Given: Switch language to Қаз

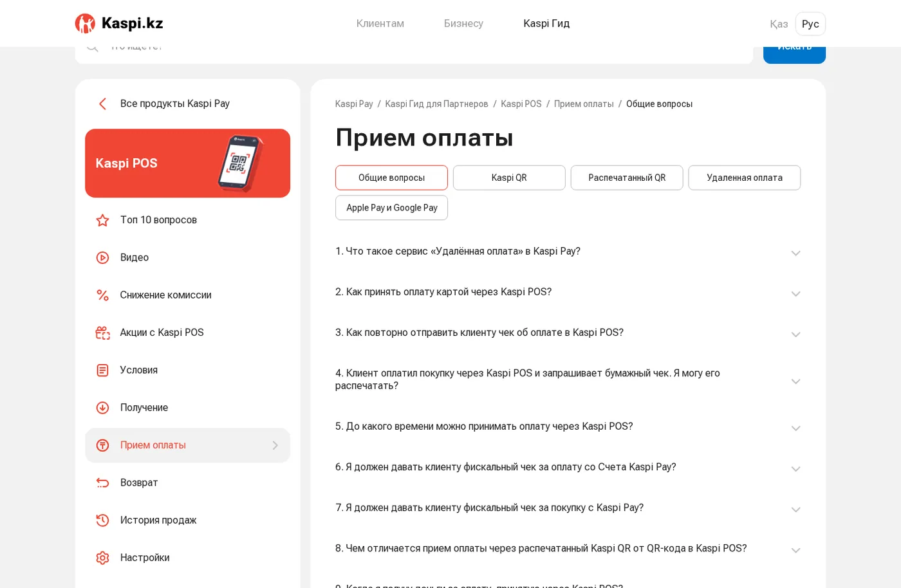Looking at the screenshot, I should tap(779, 24).
